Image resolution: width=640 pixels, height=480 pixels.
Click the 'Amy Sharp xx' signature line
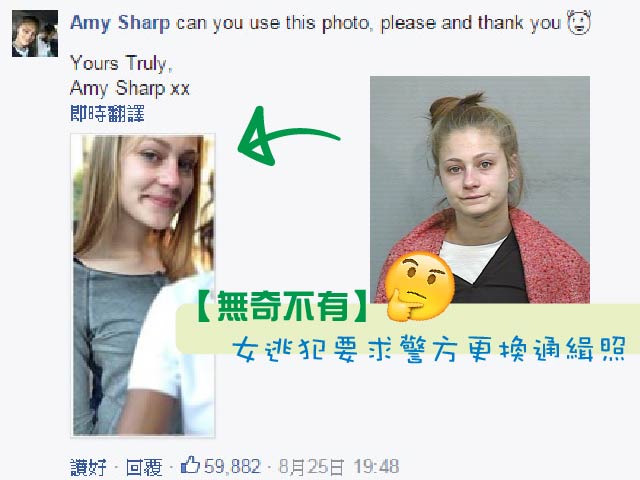129,88
